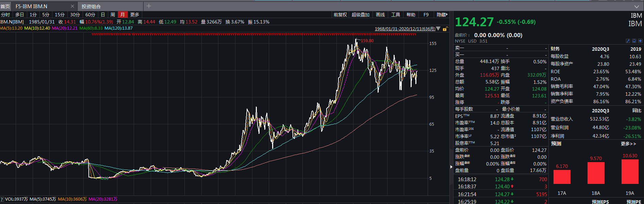Click the side panel collapse arrow
This screenshot has height=204, width=644.
click(x=451, y=167)
